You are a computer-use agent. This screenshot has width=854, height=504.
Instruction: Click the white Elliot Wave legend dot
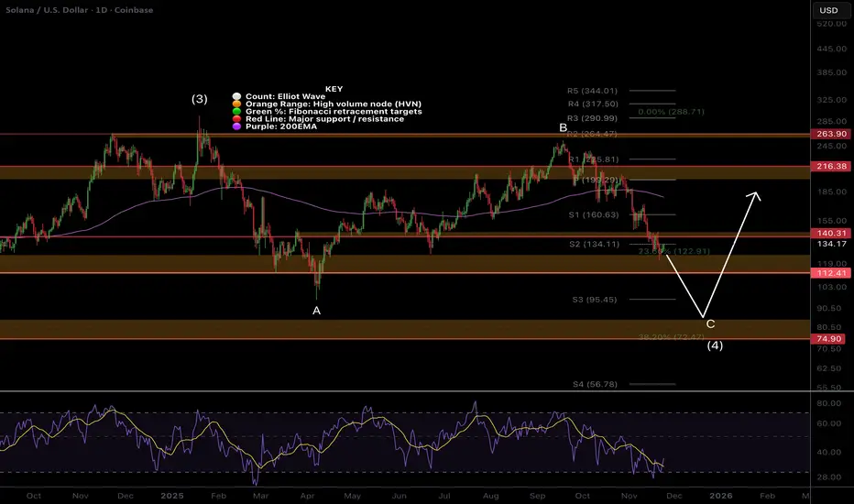click(236, 96)
